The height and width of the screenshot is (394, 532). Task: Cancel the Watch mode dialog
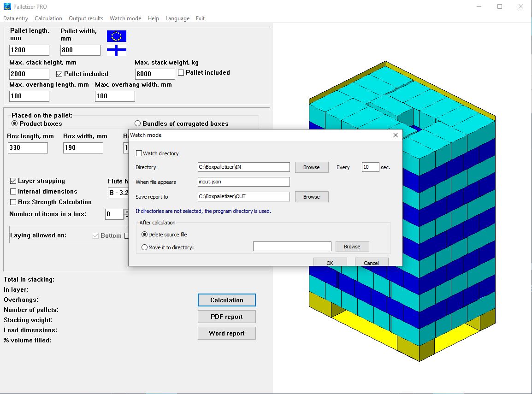(x=371, y=262)
